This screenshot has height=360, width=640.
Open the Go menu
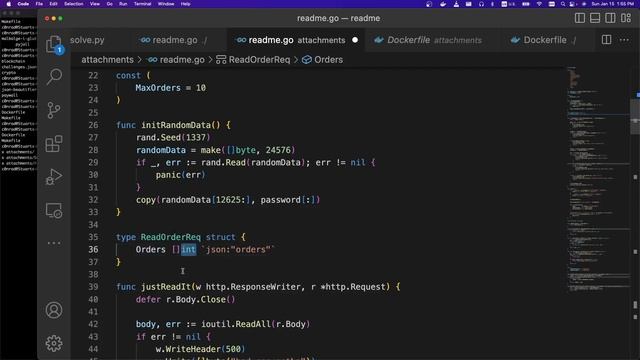click(109, 4)
